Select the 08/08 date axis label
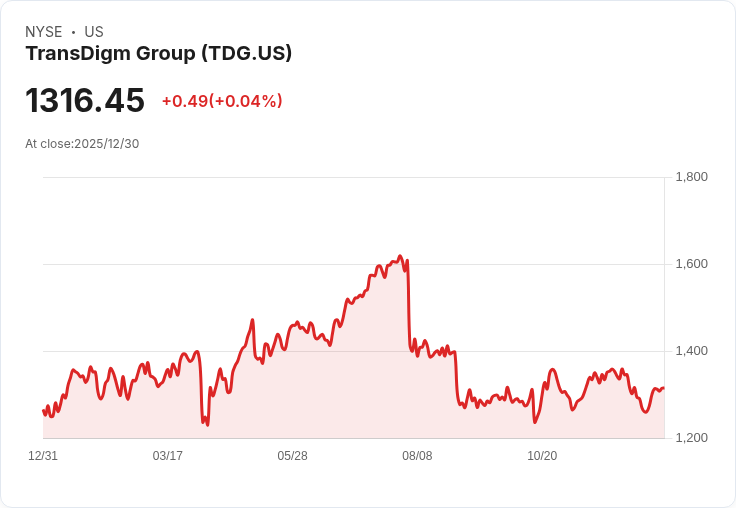 (417, 456)
